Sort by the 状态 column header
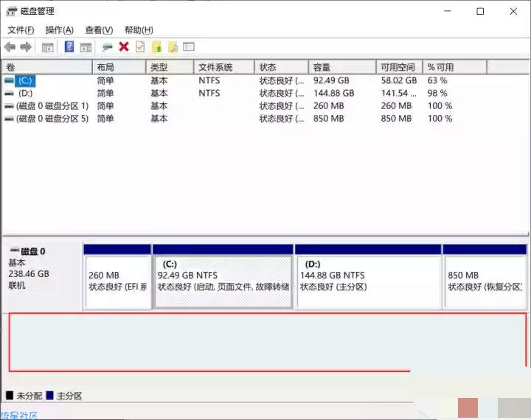 282,67
